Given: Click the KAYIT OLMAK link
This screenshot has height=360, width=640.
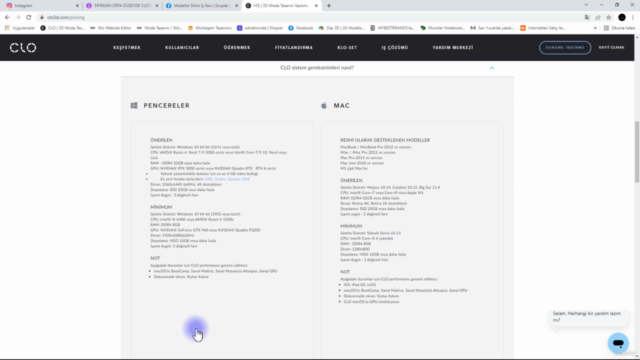Looking at the screenshot, I should point(611,48).
